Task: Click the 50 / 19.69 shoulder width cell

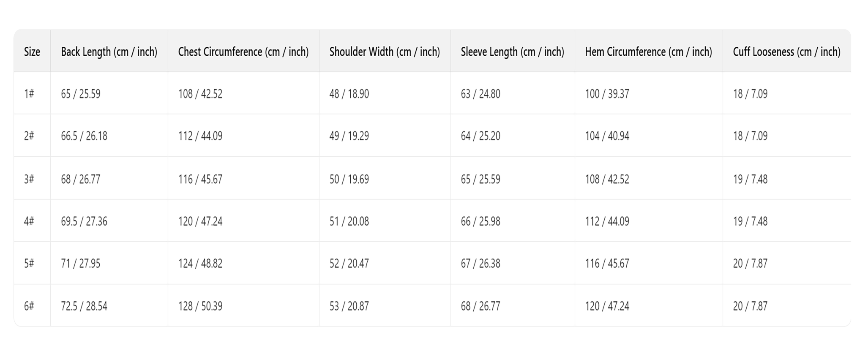Action: click(349, 179)
